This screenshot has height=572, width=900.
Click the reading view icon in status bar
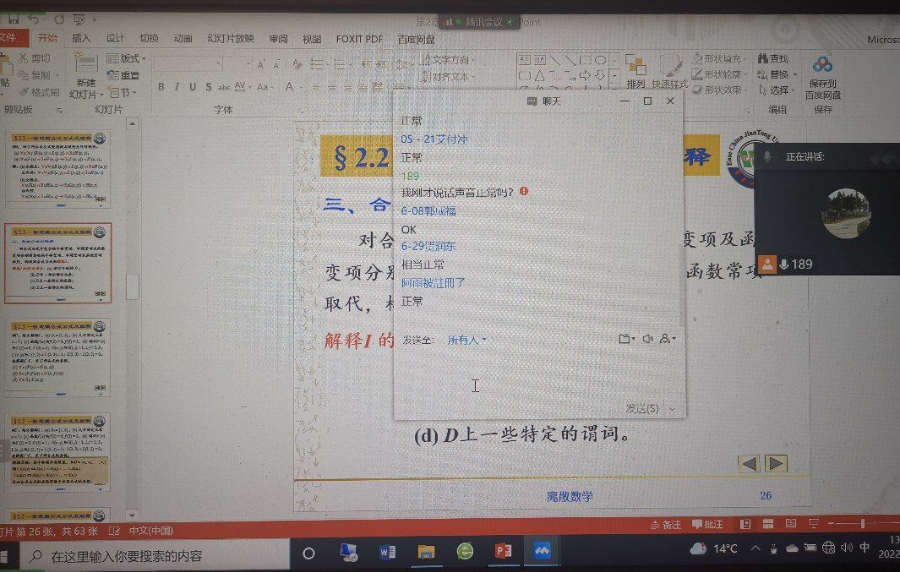[790, 524]
